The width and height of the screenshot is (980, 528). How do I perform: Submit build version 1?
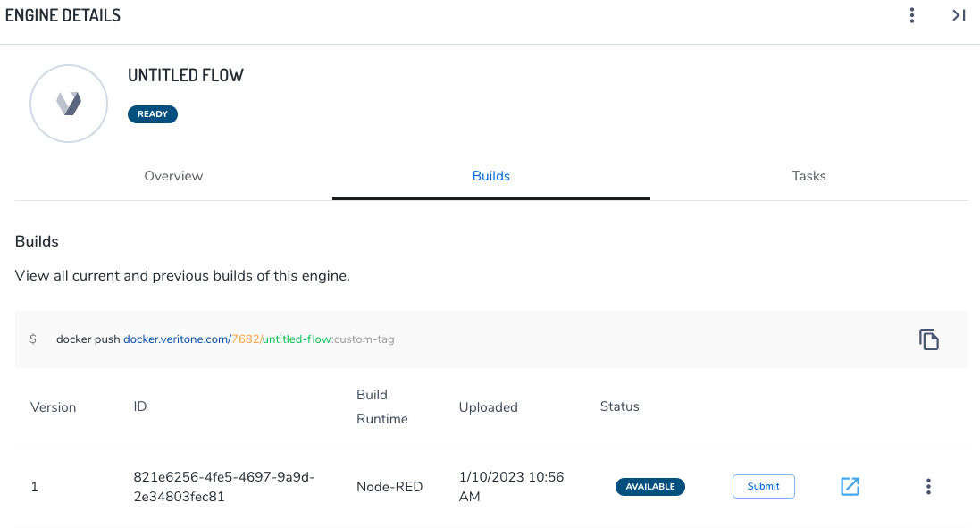tap(763, 487)
